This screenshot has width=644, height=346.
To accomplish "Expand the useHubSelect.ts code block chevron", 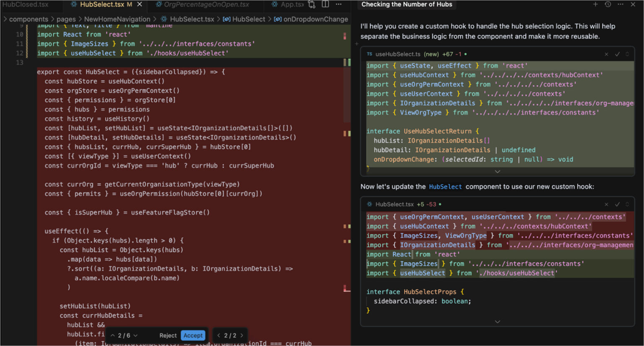I will click(x=497, y=172).
